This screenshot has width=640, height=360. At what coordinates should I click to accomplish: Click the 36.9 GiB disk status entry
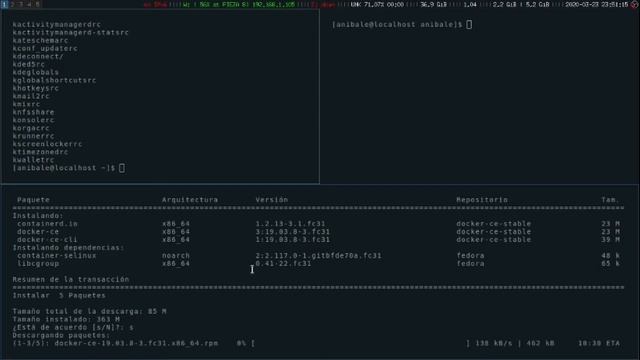[433, 4]
